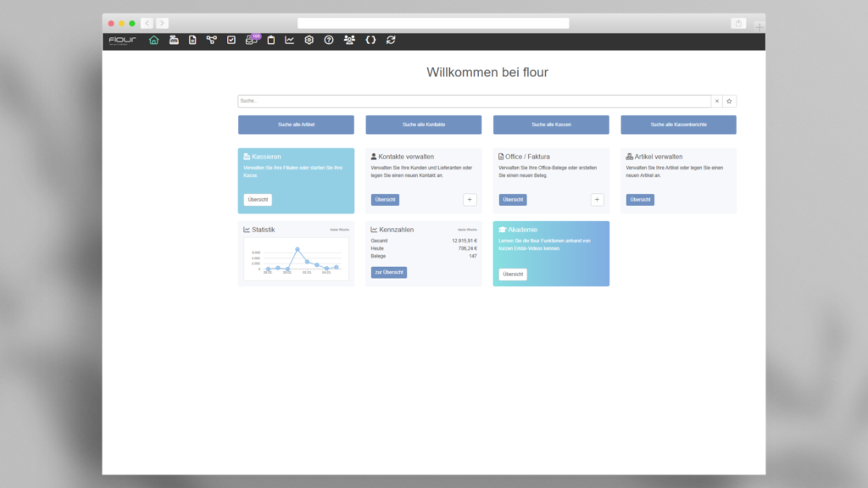Open the connected nodes icon in navbar
Image resolution: width=868 pixels, height=488 pixels.
tap(211, 40)
